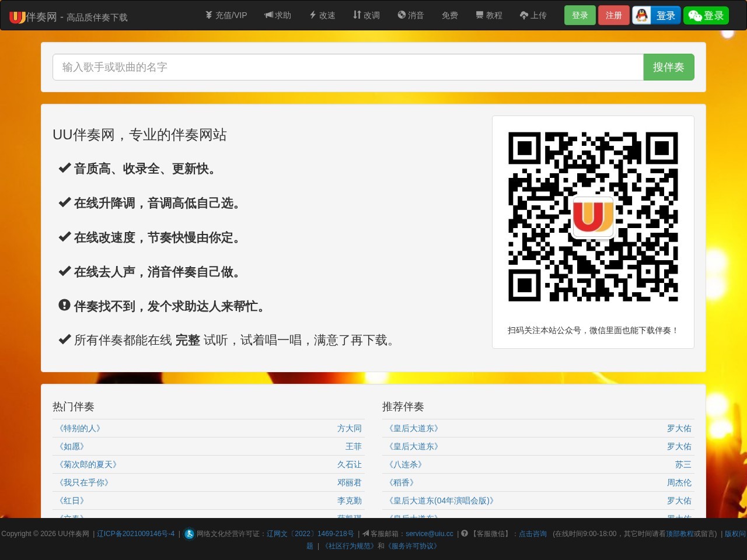The image size is (747, 560).
Task: Open the 充值/VIP menu item
Action: pos(226,15)
